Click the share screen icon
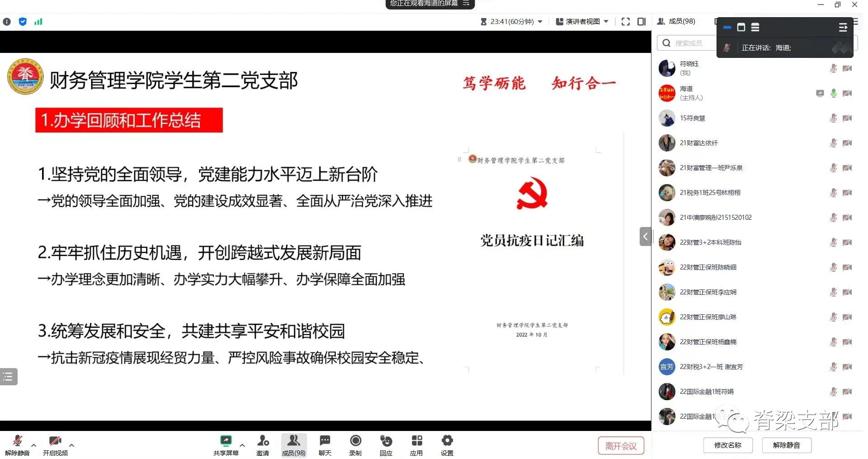 click(x=226, y=441)
